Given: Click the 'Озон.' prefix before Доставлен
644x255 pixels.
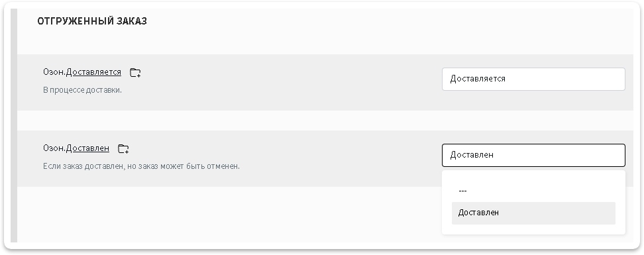Looking at the screenshot, I should point(54,148).
